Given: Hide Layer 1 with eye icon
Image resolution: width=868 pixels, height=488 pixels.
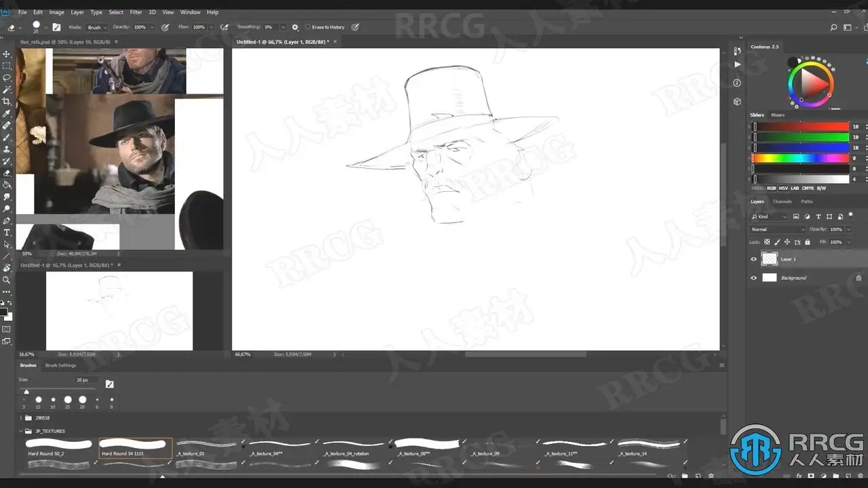Looking at the screenshot, I should point(753,259).
